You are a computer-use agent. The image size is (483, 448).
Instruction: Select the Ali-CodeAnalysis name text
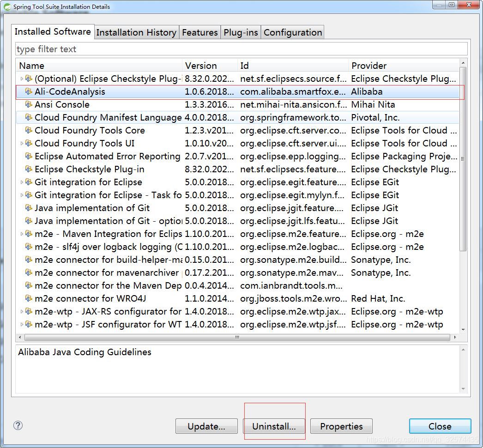click(70, 91)
